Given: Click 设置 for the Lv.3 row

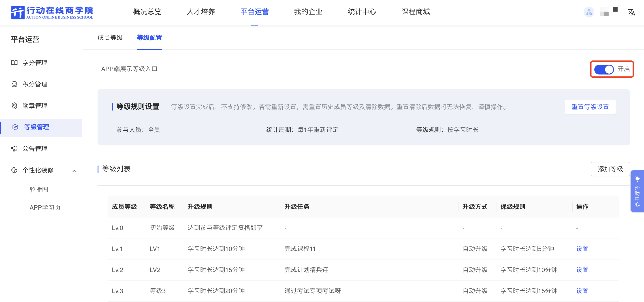Looking at the screenshot, I should (x=582, y=291).
